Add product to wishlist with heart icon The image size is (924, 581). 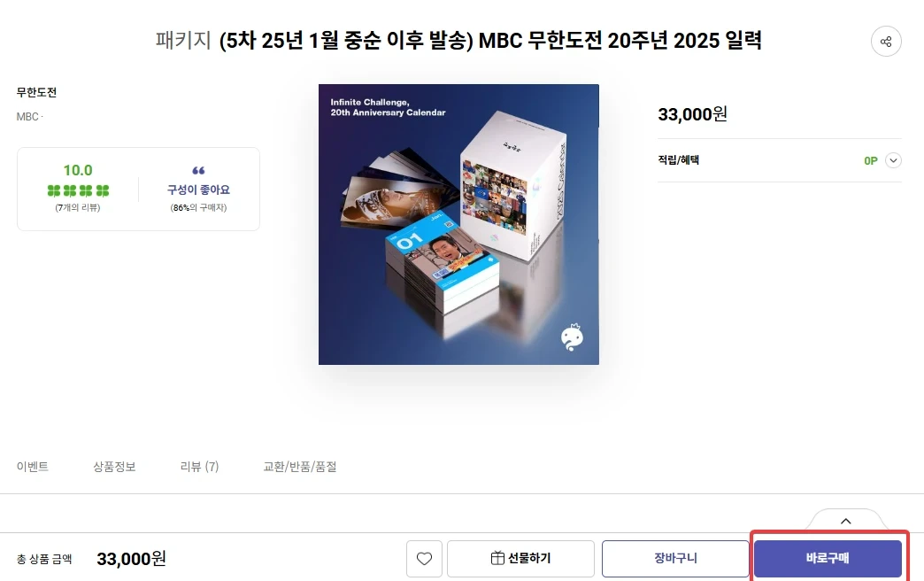coord(424,559)
